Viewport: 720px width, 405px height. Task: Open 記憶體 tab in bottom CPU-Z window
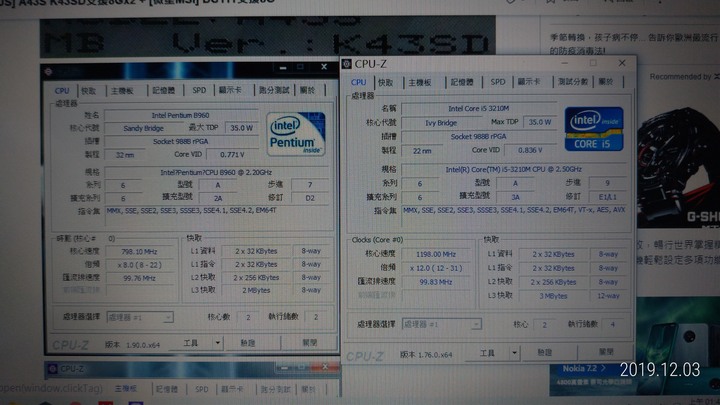(x=167, y=389)
